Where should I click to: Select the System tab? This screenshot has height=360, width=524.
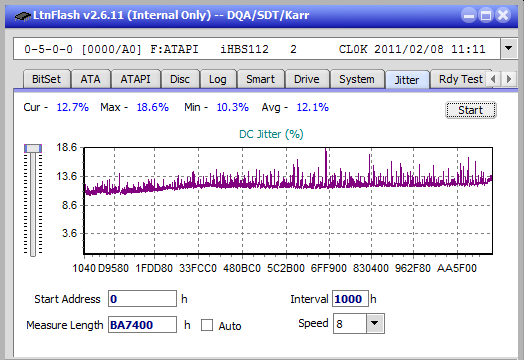[x=357, y=79]
